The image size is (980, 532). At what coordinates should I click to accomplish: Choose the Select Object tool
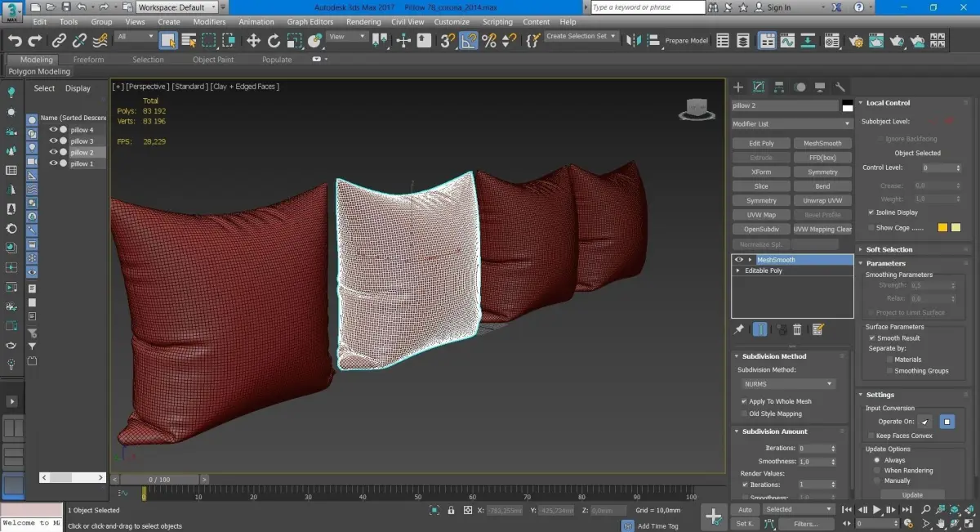pyautogui.click(x=168, y=40)
